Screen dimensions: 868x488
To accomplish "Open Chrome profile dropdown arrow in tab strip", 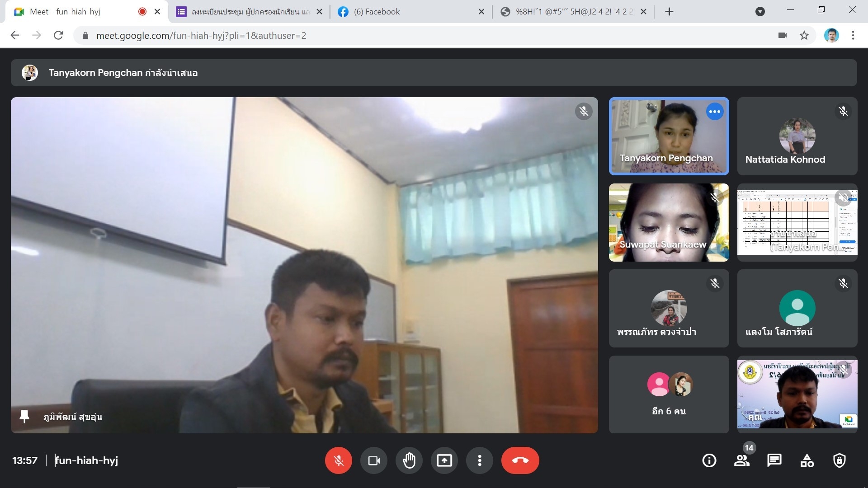I will [760, 12].
